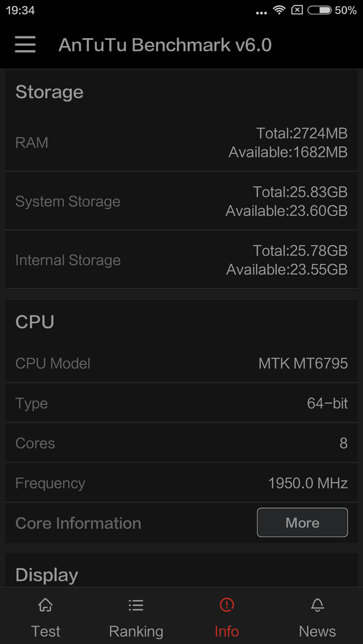363x644 pixels.
Task: Switch to the Ranking tab
Action: click(x=136, y=615)
